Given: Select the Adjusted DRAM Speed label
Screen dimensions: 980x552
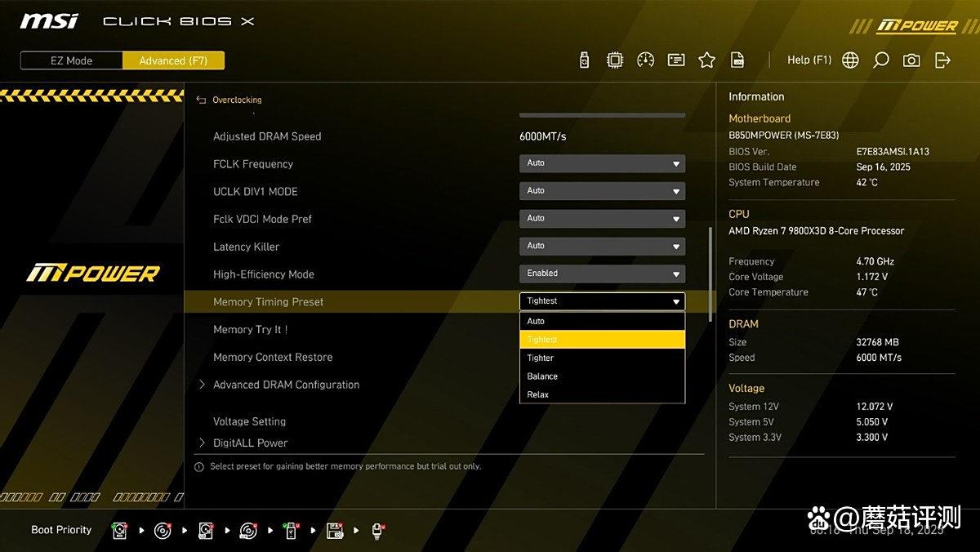Looking at the screenshot, I should coord(267,136).
